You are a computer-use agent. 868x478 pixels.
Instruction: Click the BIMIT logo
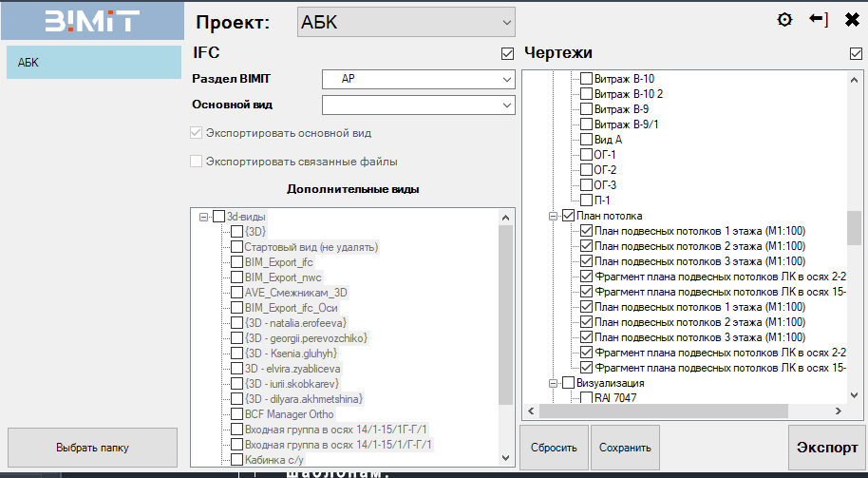point(91,21)
